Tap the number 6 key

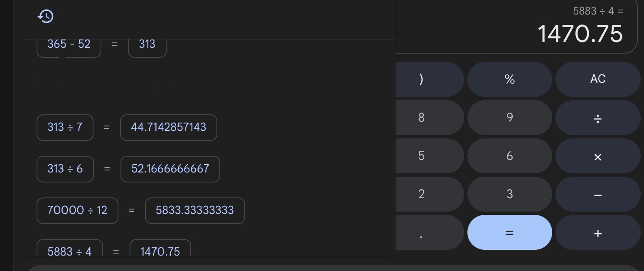pyautogui.click(x=510, y=156)
